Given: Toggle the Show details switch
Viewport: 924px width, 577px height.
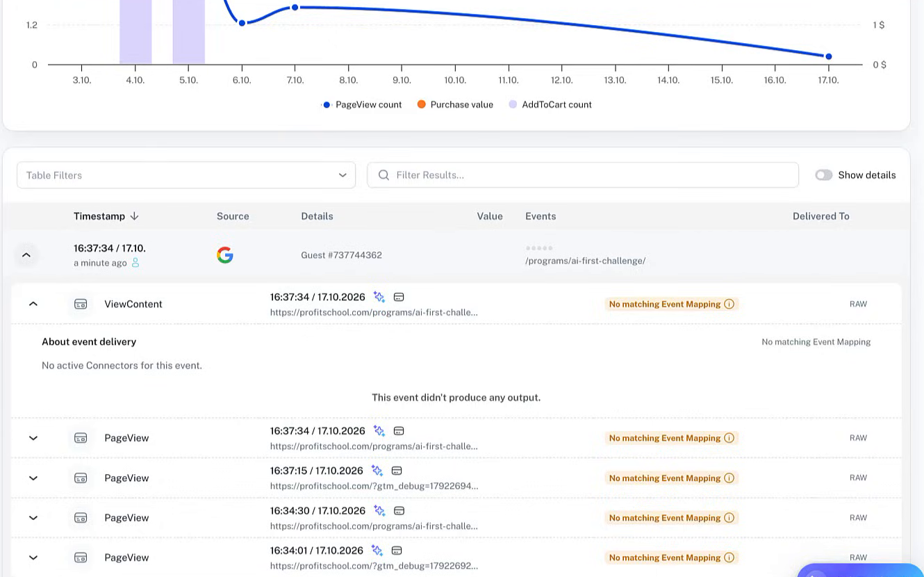Looking at the screenshot, I should (x=824, y=175).
